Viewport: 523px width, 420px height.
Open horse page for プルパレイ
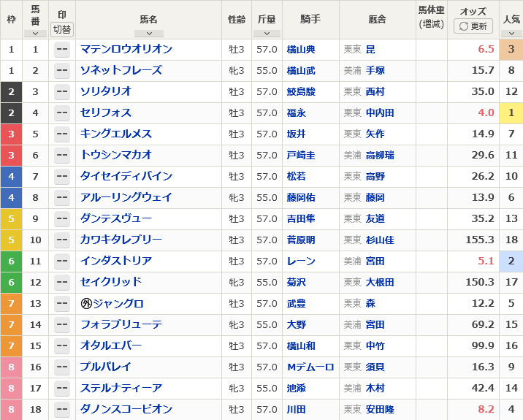[x=106, y=367]
